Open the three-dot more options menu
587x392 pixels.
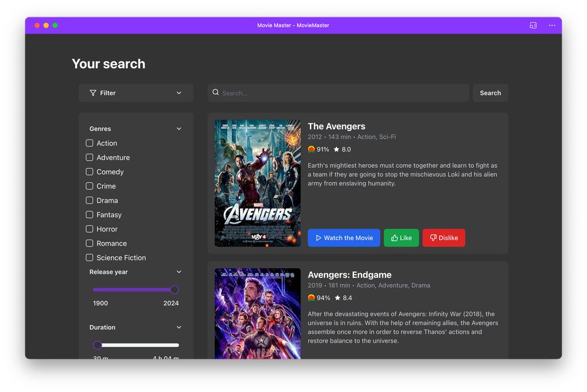(552, 25)
